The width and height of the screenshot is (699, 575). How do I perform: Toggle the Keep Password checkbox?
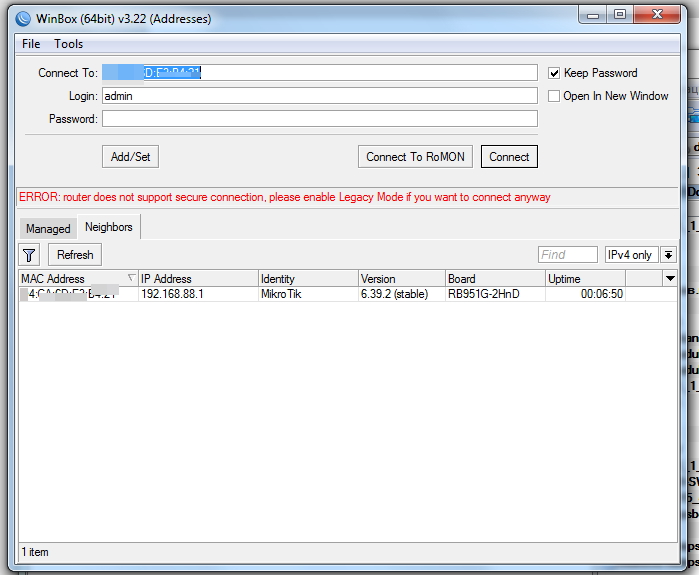click(x=554, y=73)
